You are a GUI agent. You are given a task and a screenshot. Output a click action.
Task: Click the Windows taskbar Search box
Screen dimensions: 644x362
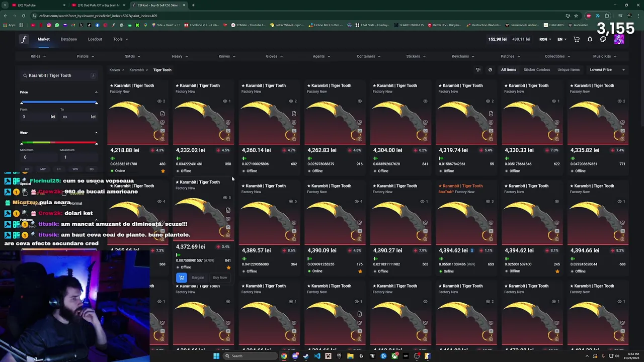click(251, 356)
